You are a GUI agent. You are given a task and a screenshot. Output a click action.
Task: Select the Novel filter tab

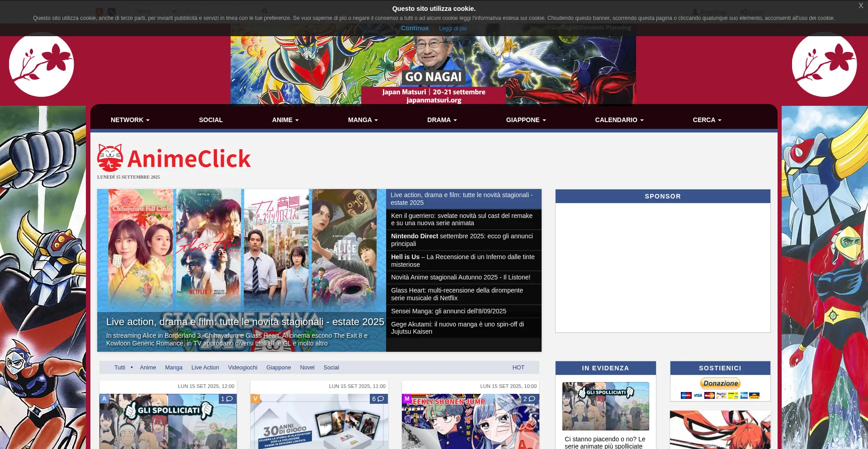(307, 368)
